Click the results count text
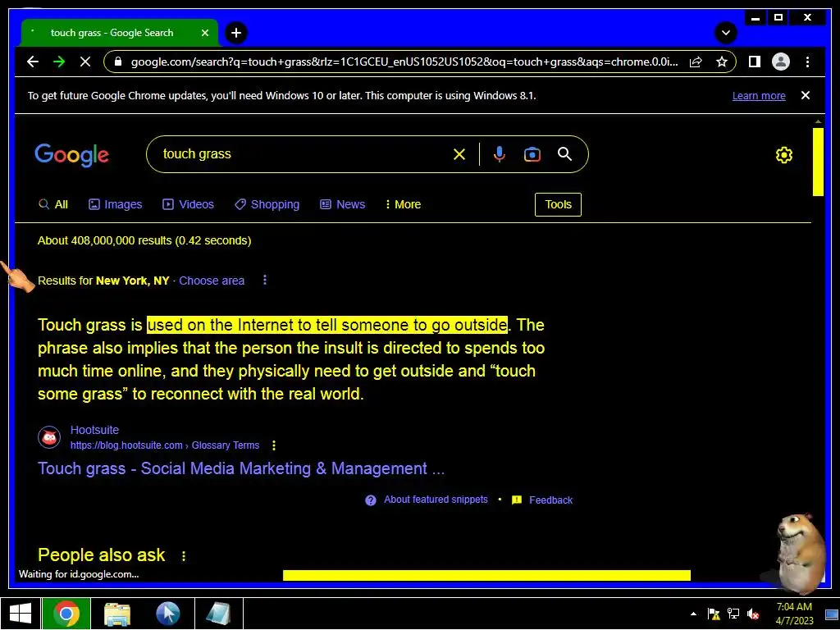 pyautogui.click(x=144, y=240)
